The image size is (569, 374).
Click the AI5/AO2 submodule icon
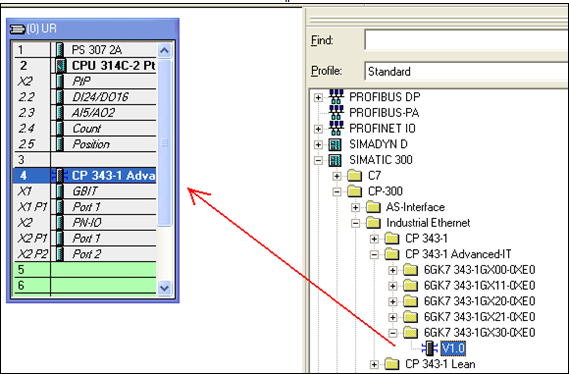coord(60,113)
